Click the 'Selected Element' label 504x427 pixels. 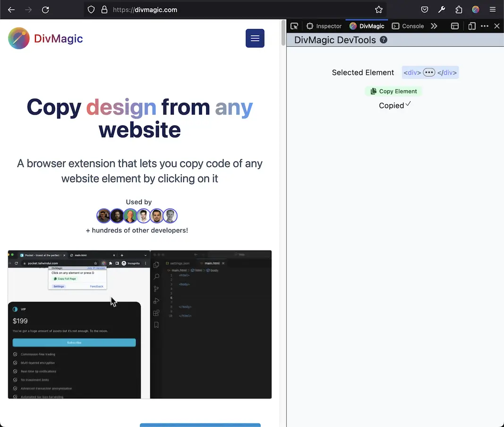click(x=363, y=73)
